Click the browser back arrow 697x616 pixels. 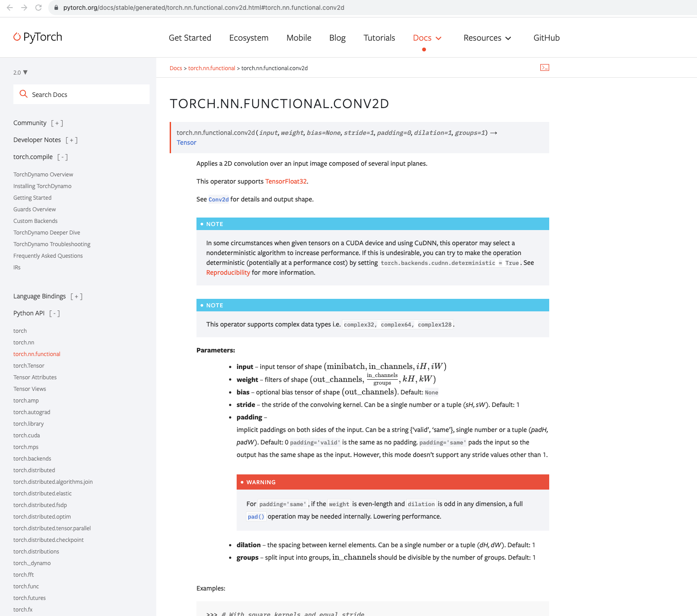click(10, 8)
